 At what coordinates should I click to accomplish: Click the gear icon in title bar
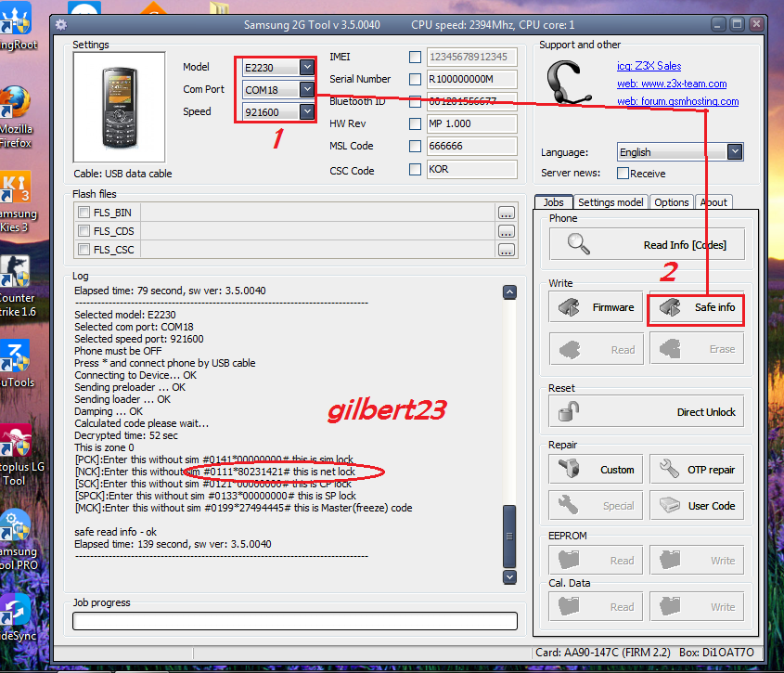pyautogui.click(x=61, y=24)
